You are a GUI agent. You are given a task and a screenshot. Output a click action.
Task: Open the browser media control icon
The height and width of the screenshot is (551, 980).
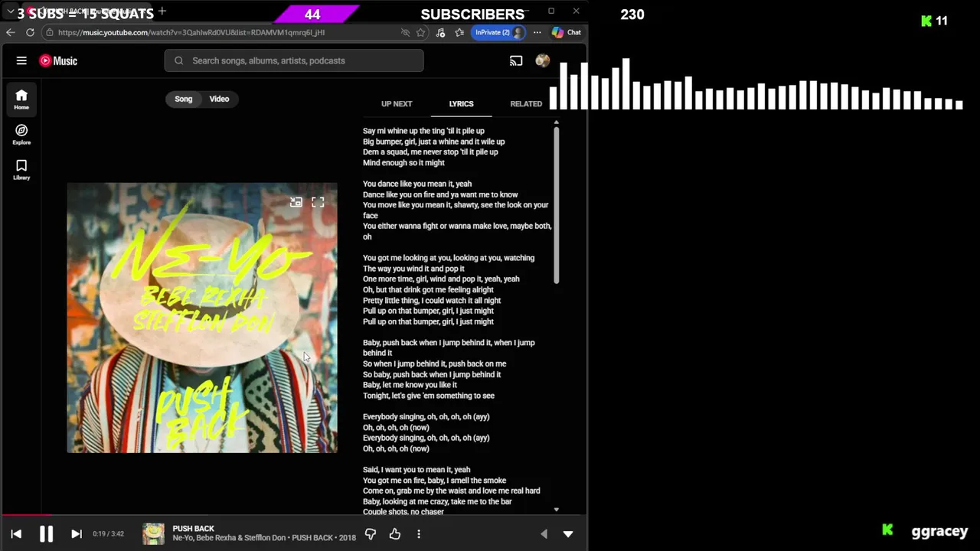440,32
